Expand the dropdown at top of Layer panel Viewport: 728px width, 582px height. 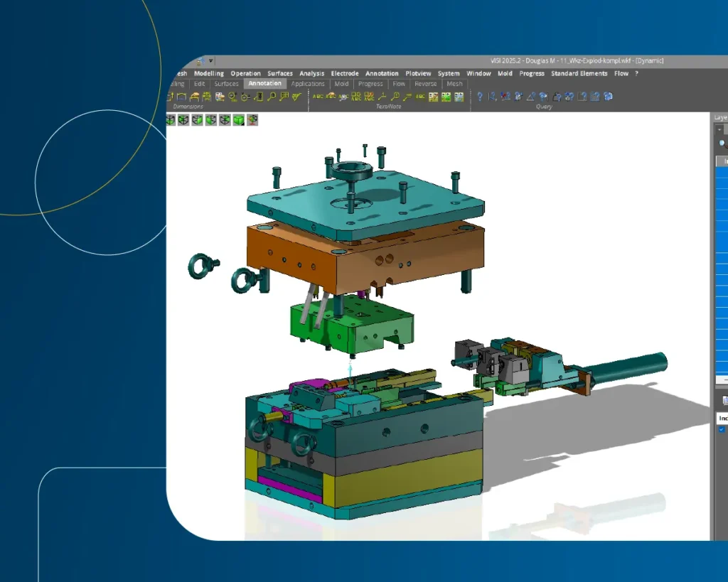tap(719, 130)
